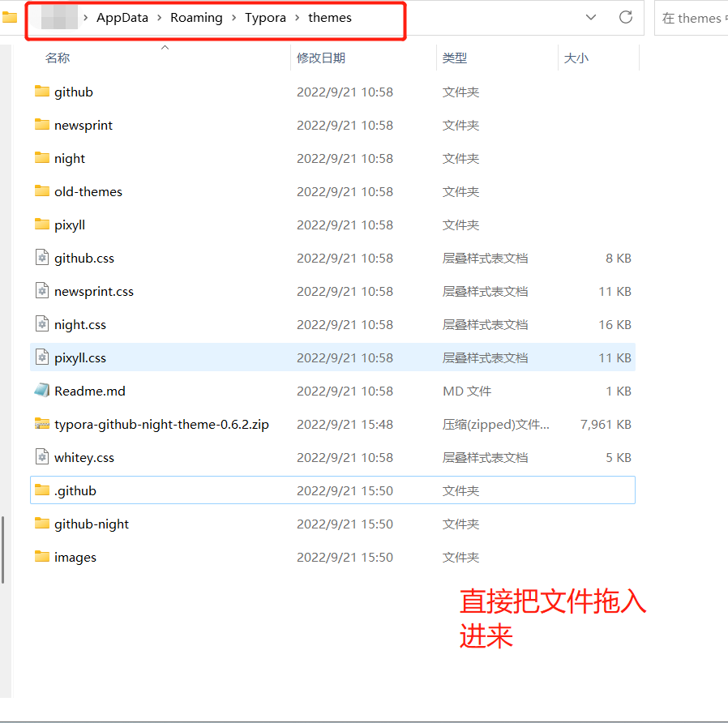Image resolution: width=728 pixels, height=723 pixels.
Task: Sort files by 类型 column
Action: coord(455,58)
